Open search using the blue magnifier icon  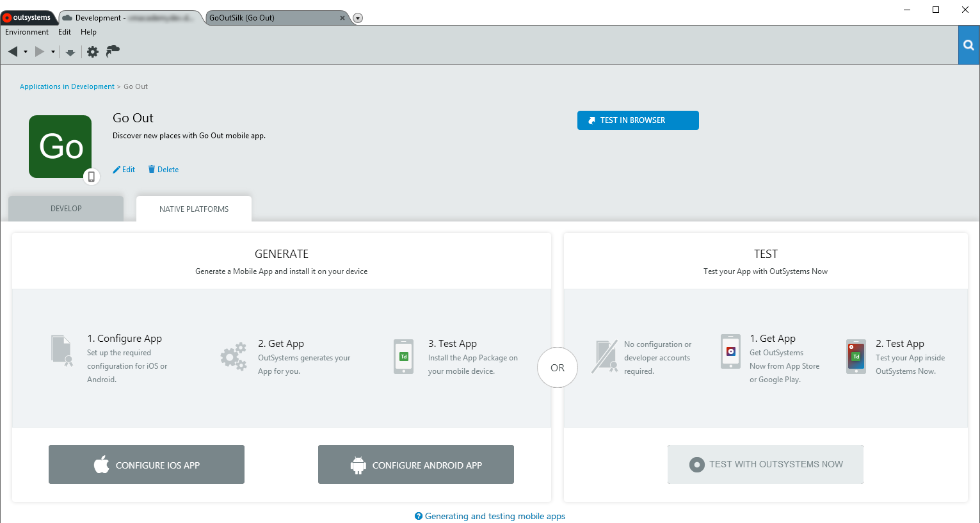click(x=968, y=45)
